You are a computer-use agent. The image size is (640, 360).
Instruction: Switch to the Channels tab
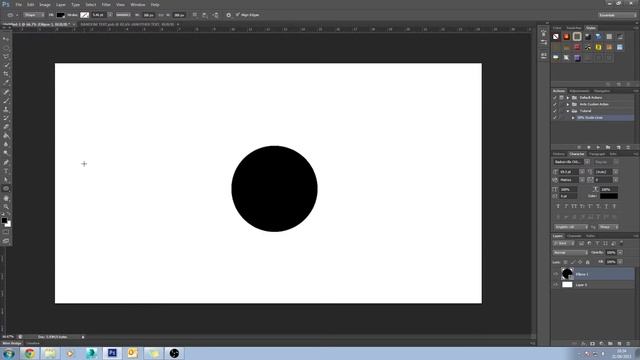click(x=574, y=236)
